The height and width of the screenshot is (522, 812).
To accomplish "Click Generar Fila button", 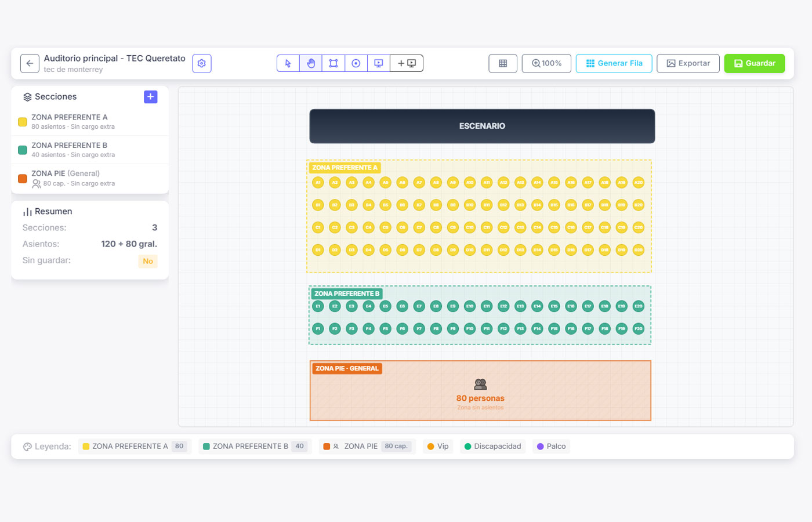I will click(x=614, y=63).
